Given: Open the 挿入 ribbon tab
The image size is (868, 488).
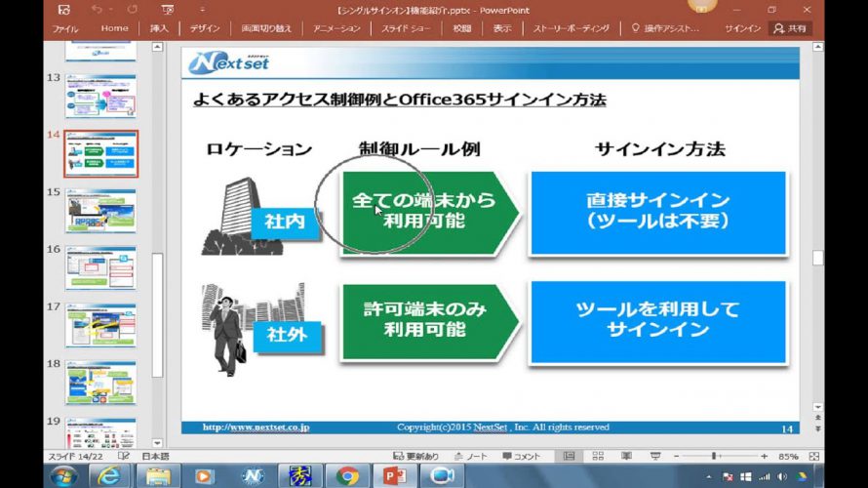Looking at the screenshot, I should [159, 28].
